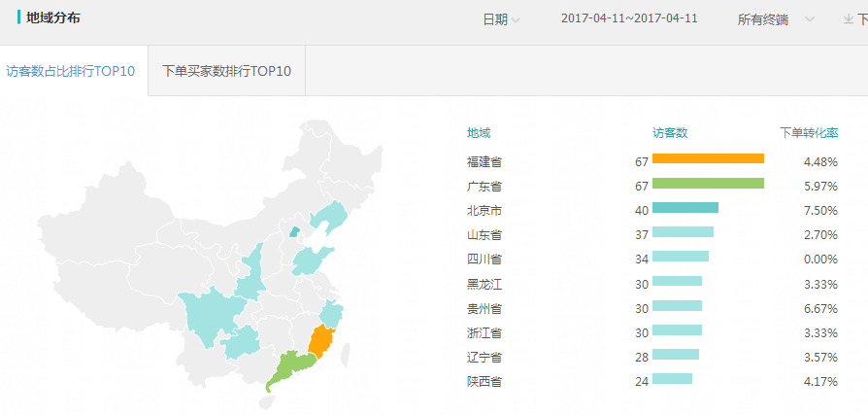Select the 山东省 row label
The image size is (868, 415).
484,235
